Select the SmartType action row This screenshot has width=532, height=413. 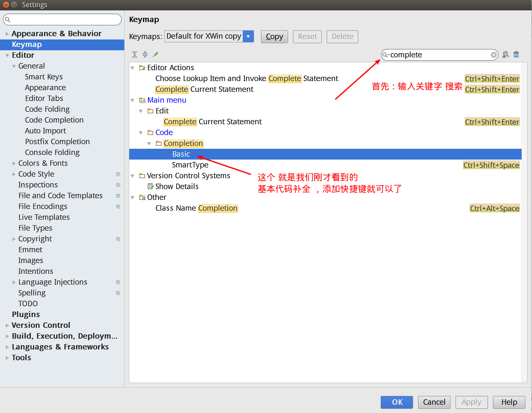click(325, 165)
